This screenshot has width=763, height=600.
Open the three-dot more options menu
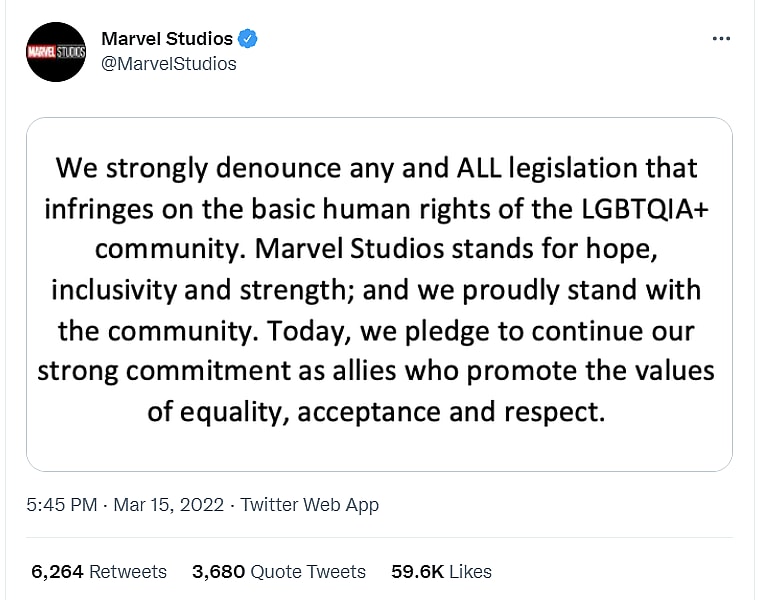coord(721,39)
